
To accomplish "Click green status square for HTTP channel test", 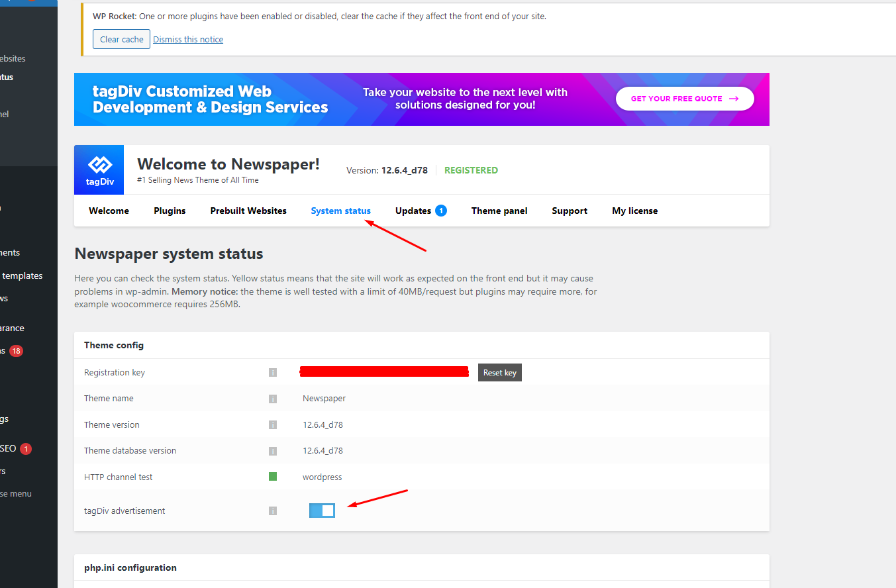I will (272, 476).
